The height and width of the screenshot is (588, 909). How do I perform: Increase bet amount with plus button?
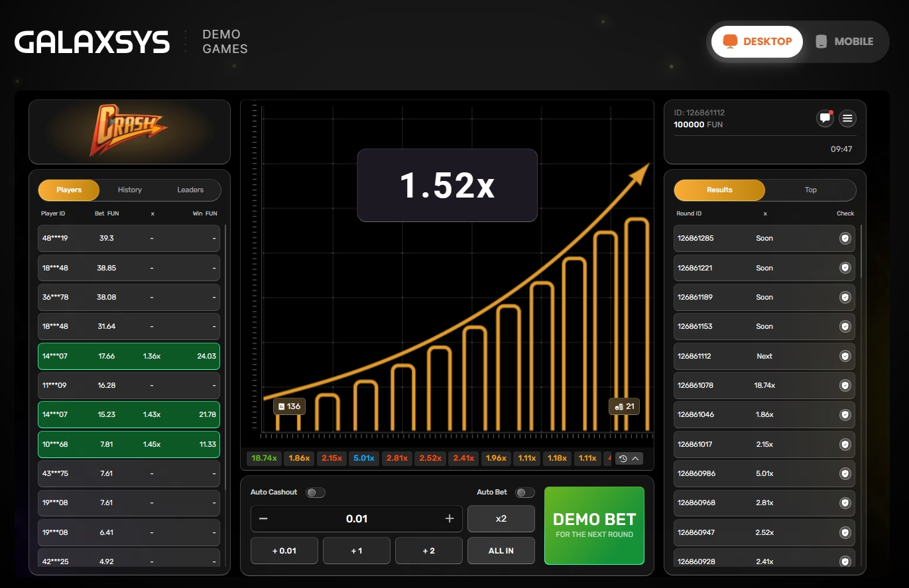pyautogui.click(x=450, y=518)
